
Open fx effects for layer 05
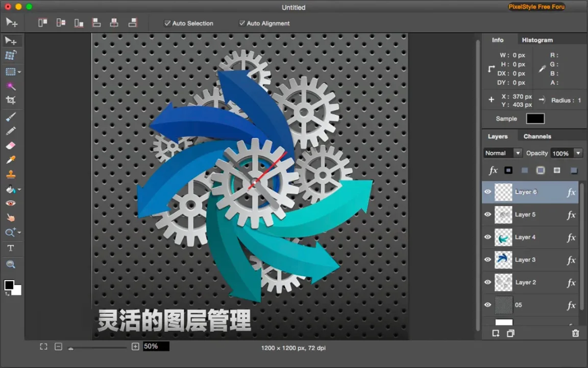tap(571, 306)
